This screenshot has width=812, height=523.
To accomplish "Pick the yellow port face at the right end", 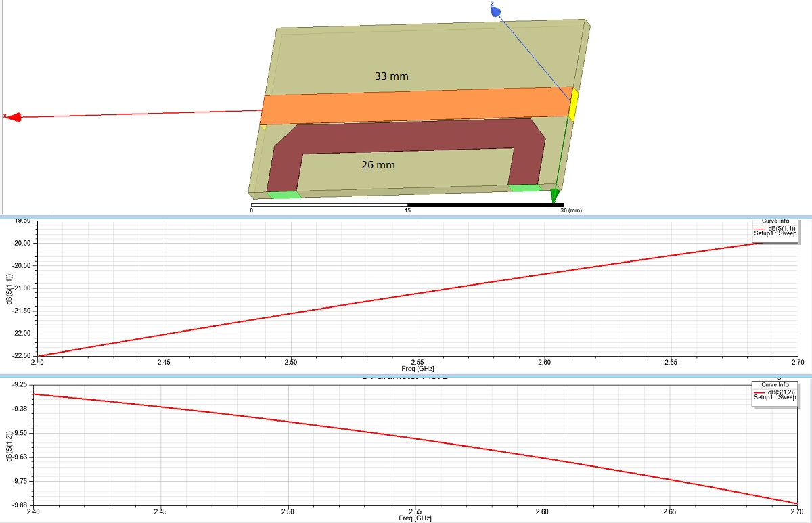I will coord(574,104).
